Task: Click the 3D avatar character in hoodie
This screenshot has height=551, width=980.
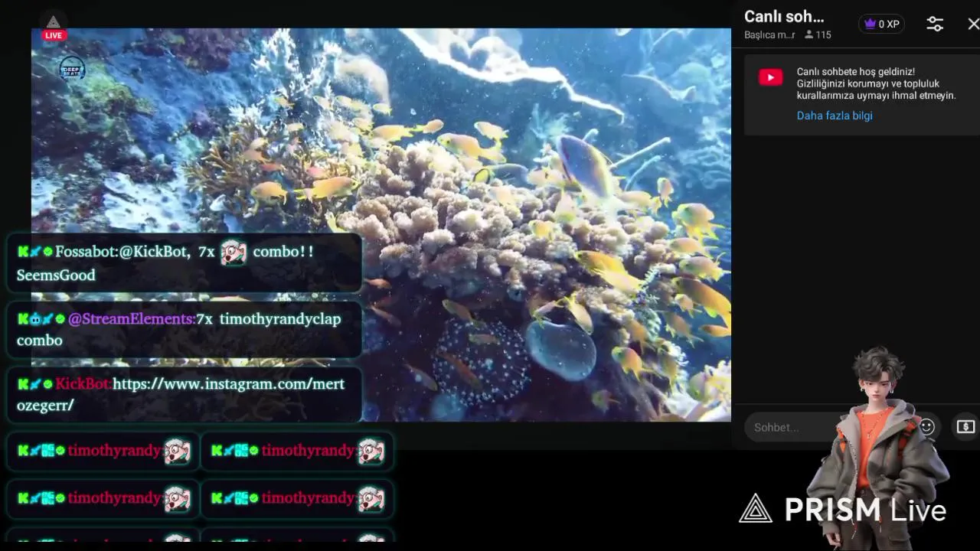Action: pyautogui.click(x=877, y=444)
